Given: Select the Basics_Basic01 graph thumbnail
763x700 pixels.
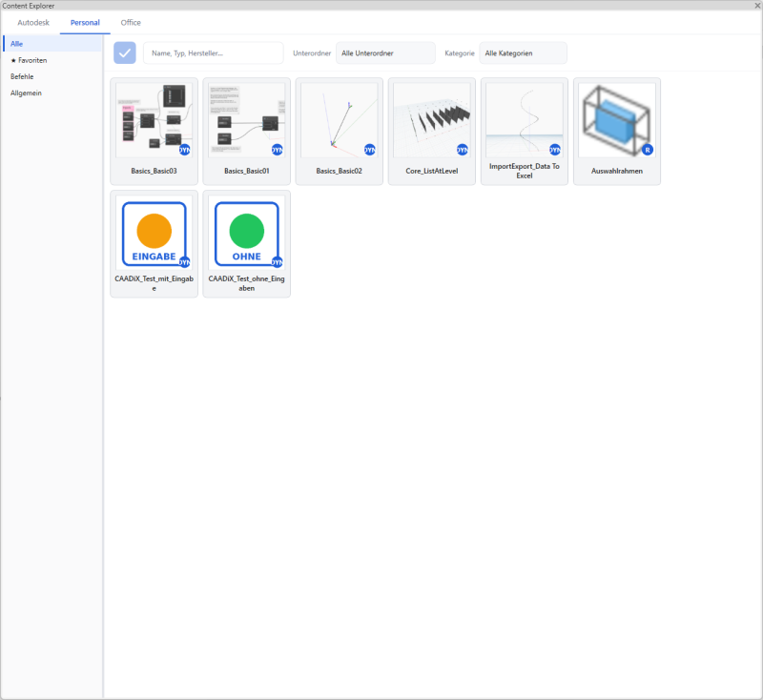Looking at the screenshot, I should (x=246, y=119).
